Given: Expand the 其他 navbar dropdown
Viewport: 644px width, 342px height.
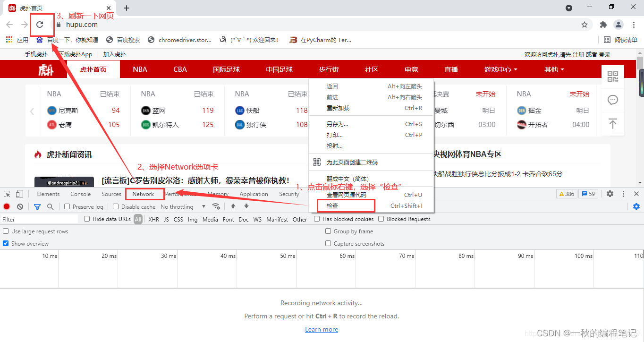Looking at the screenshot, I should [x=554, y=69].
